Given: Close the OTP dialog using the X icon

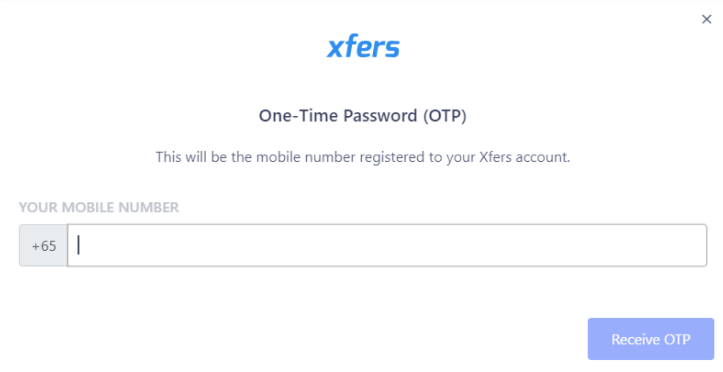Looking at the screenshot, I should [706, 19].
